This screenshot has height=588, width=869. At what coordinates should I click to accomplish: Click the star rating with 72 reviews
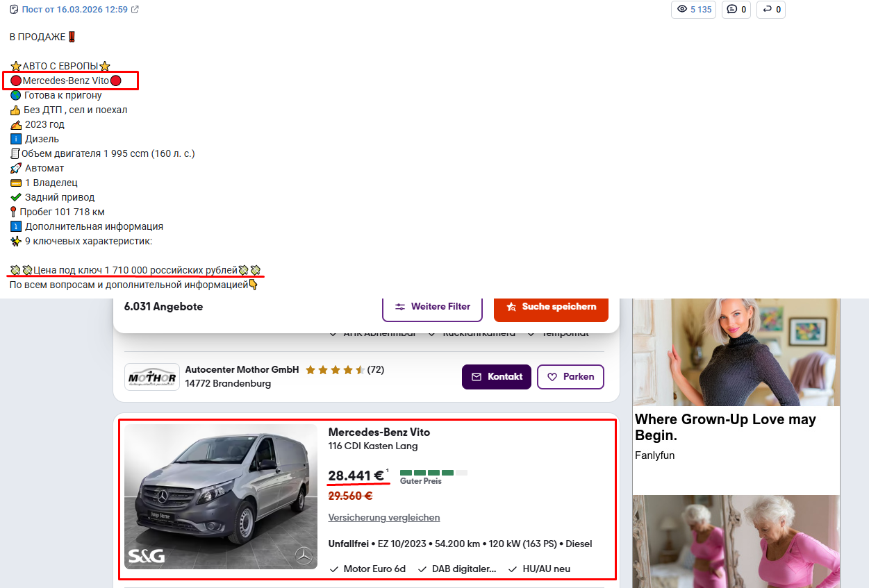tap(345, 370)
